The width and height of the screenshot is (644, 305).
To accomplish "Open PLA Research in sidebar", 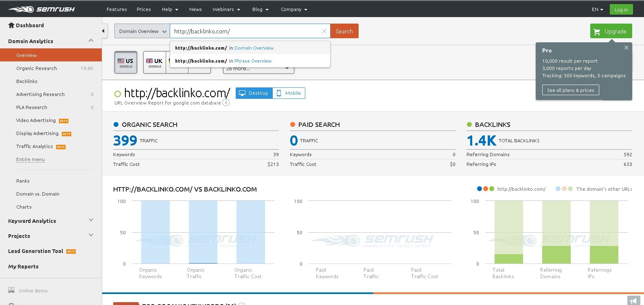I will (x=32, y=107).
